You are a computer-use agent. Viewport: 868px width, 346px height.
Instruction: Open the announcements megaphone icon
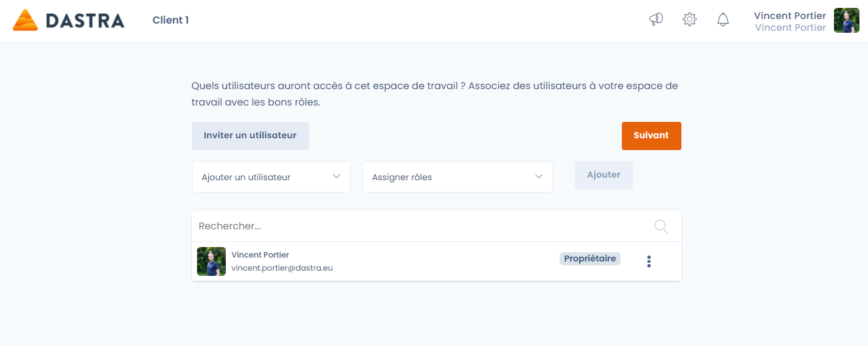click(656, 20)
